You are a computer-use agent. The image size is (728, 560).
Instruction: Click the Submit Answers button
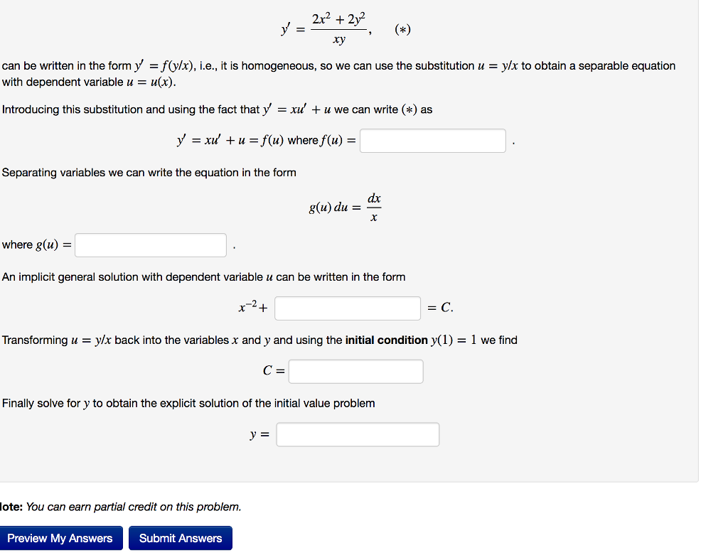pyautogui.click(x=180, y=538)
